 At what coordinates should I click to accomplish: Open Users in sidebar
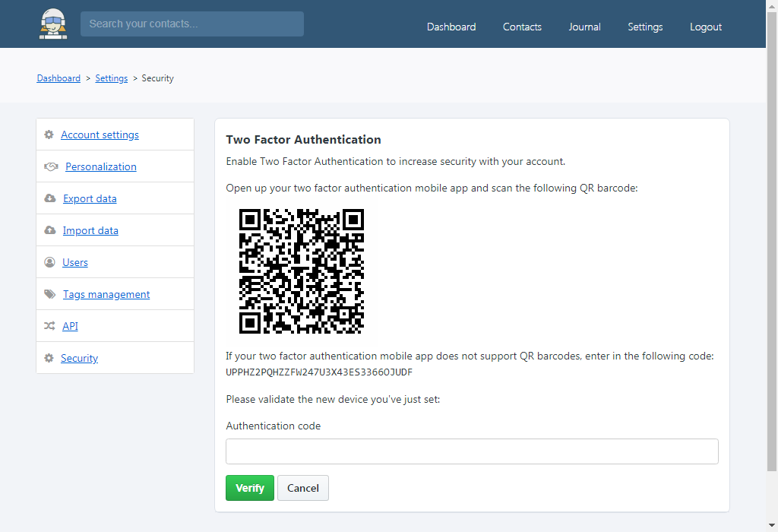75,262
